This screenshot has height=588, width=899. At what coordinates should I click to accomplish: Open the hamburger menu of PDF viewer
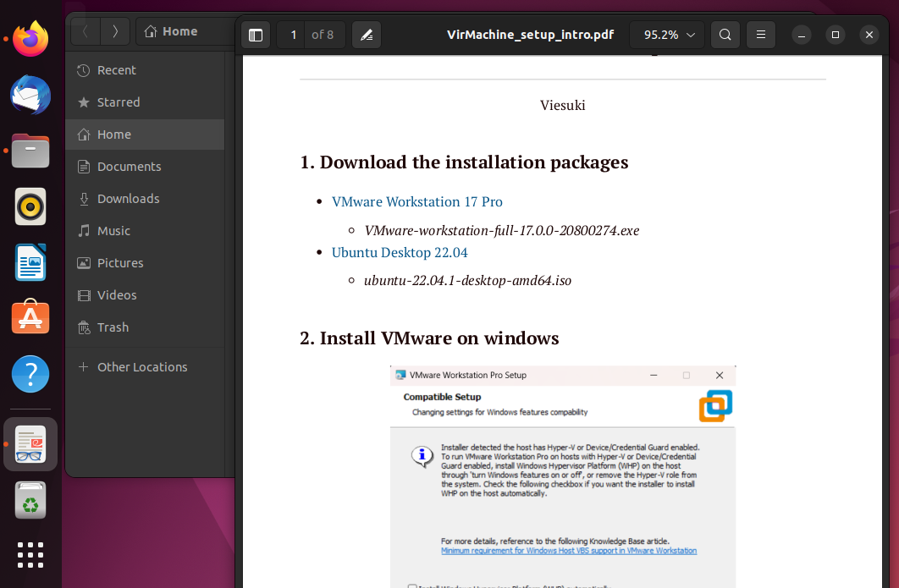761,35
